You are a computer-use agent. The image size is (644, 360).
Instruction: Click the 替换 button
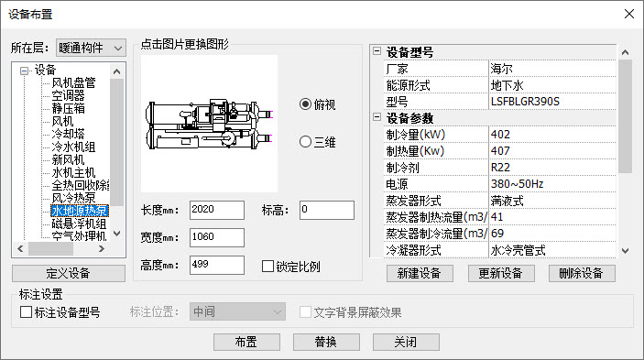[326, 342]
